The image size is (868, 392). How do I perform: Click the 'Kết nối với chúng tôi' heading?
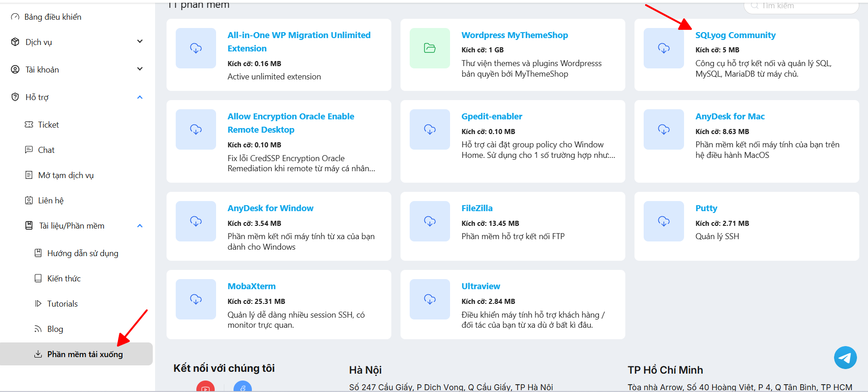point(224,368)
